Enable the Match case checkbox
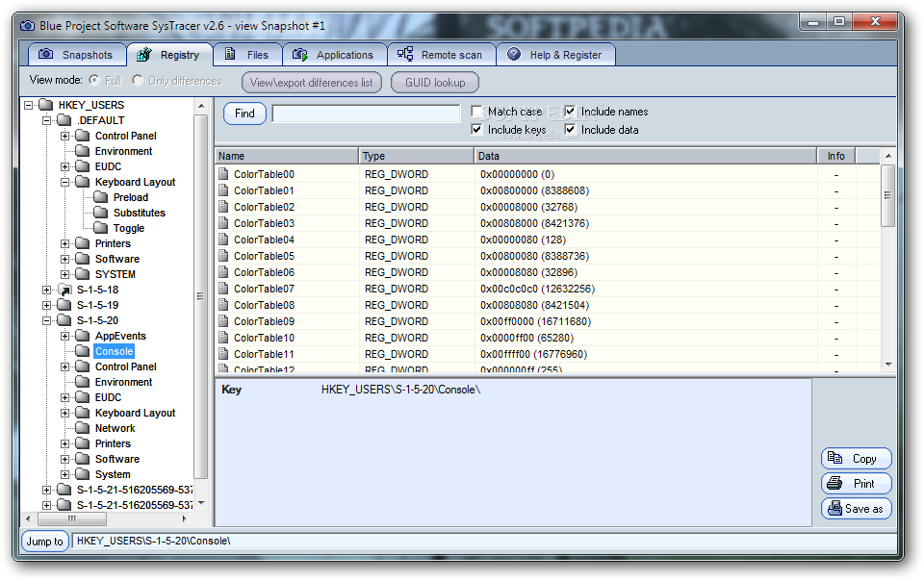The height and width of the screenshot is (581, 924). coord(476,112)
